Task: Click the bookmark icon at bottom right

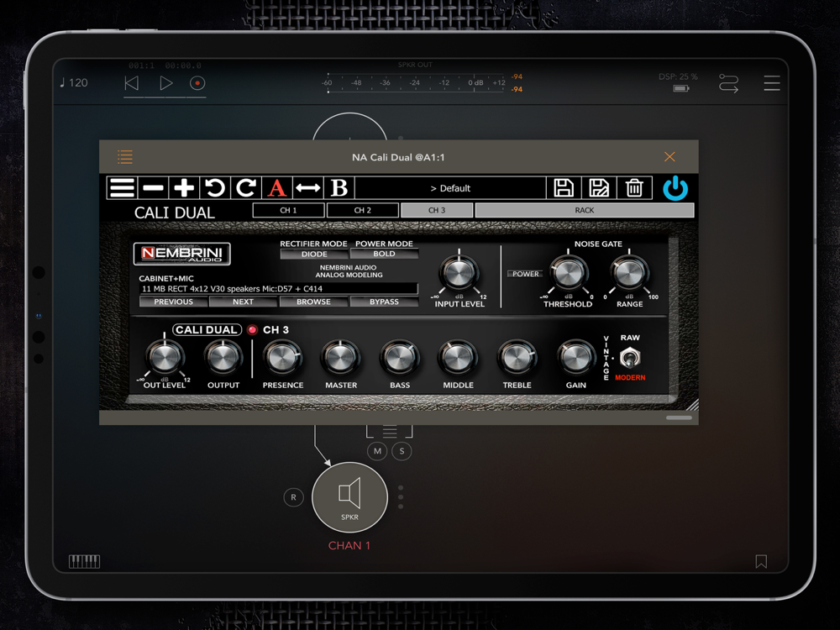Action: [x=761, y=561]
